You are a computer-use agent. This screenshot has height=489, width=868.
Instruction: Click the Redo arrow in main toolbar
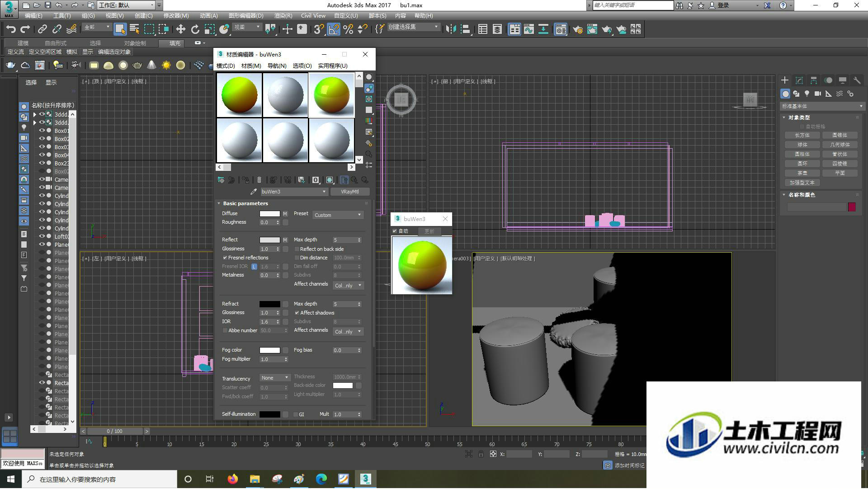25,29
